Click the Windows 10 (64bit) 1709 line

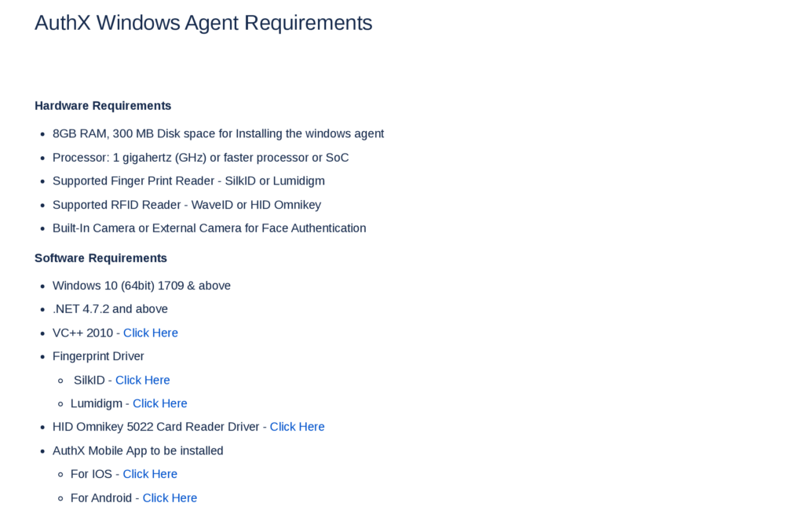[x=141, y=286]
